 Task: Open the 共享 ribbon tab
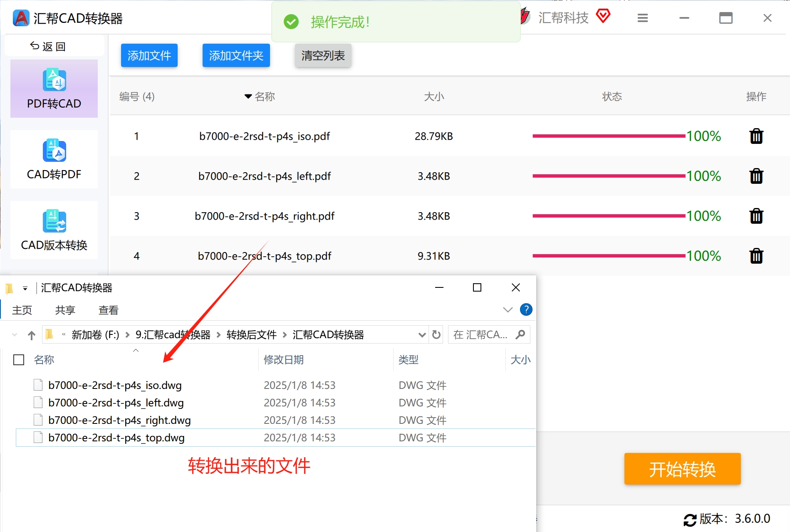pyautogui.click(x=65, y=310)
